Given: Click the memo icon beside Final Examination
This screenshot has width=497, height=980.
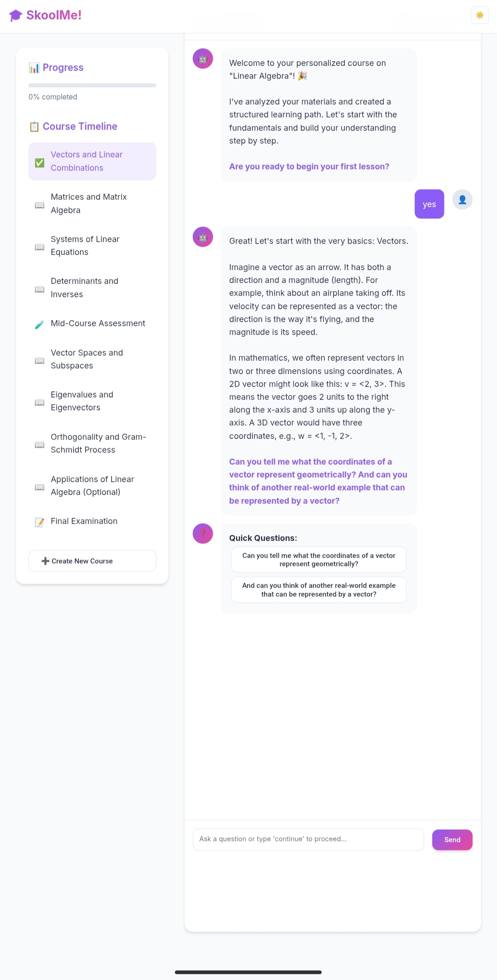Looking at the screenshot, I should 40,522.
